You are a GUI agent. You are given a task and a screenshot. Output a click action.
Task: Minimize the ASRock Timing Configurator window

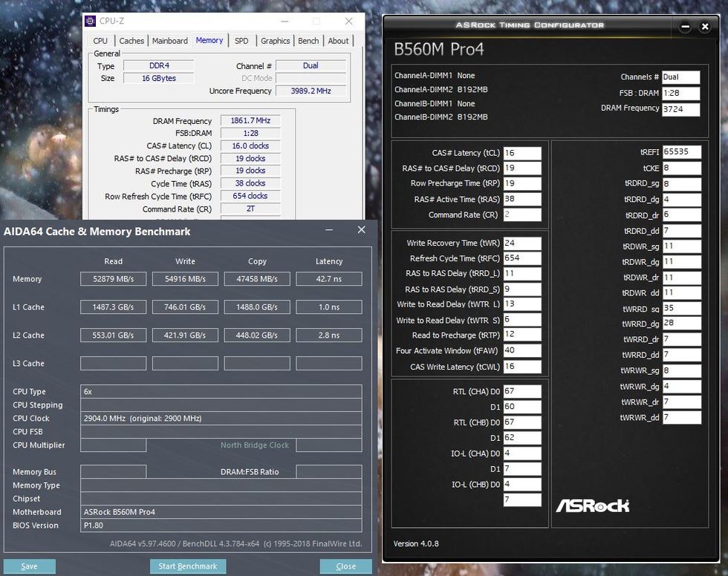[x=685, y=27]
